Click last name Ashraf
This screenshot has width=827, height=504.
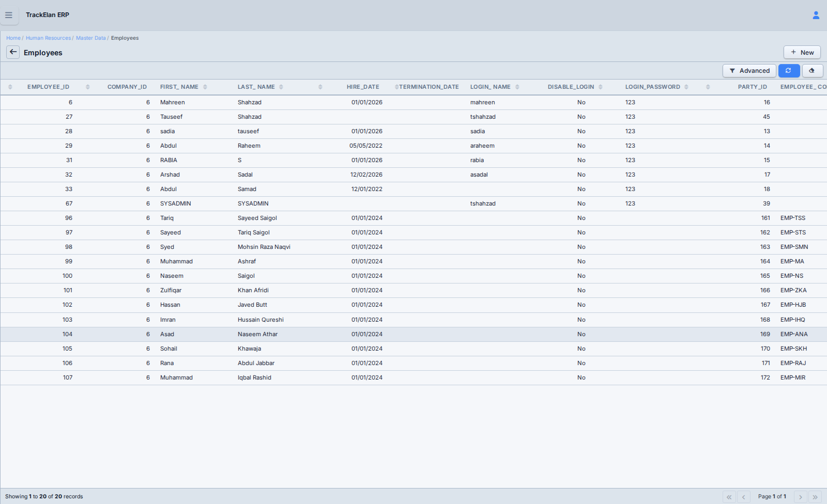click(247, 261)
